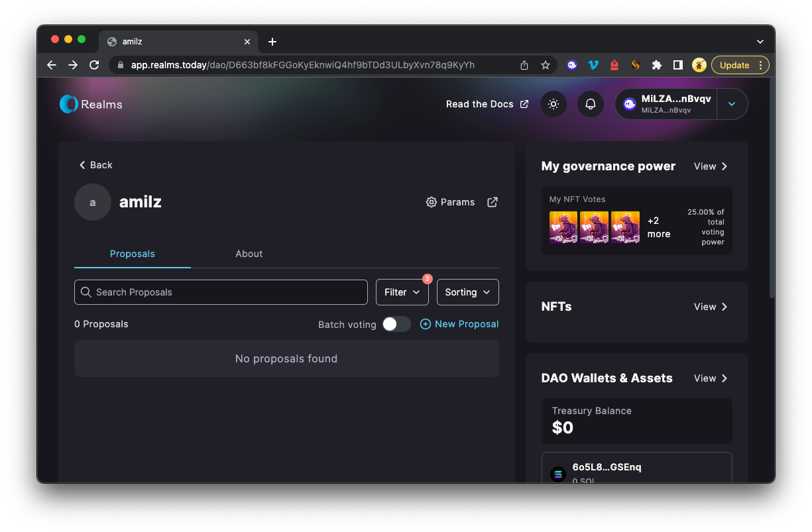Image resolution: width=812 pixels, height=532 pixels.
Task: Open the Params gear settings
Action: coord(451,202)
